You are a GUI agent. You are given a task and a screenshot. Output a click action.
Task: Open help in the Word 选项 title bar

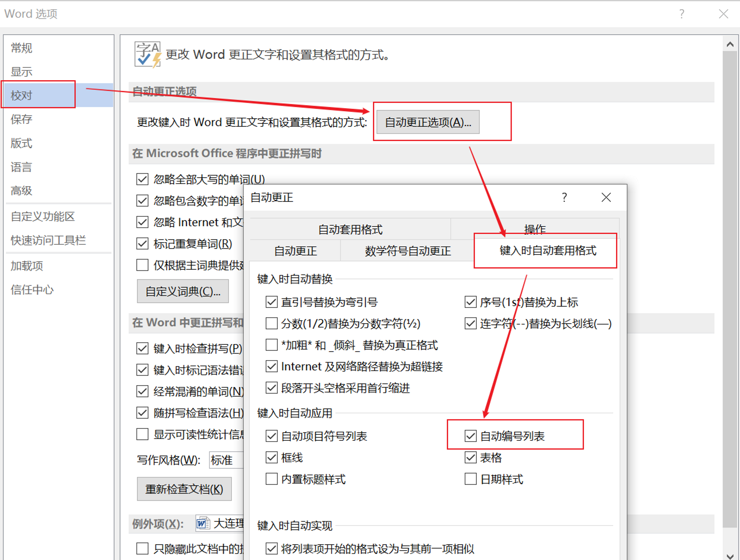click(x=681, y=14)
